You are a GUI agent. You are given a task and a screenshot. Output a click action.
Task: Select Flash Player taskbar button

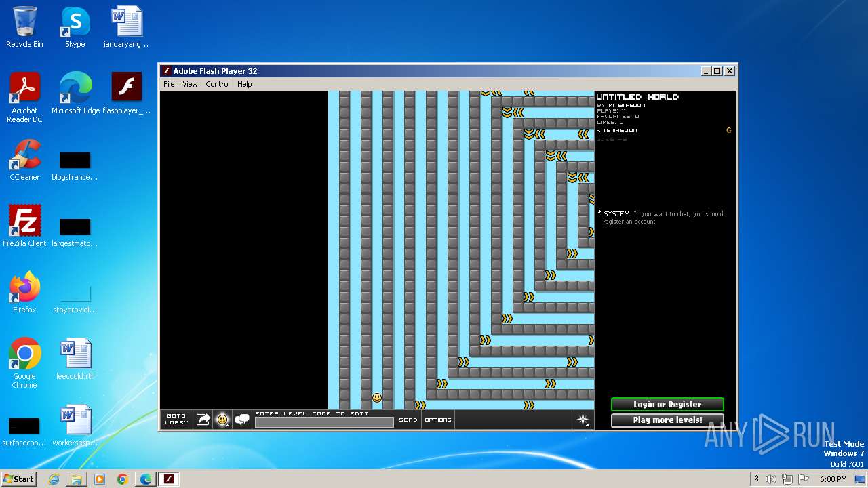169,479
